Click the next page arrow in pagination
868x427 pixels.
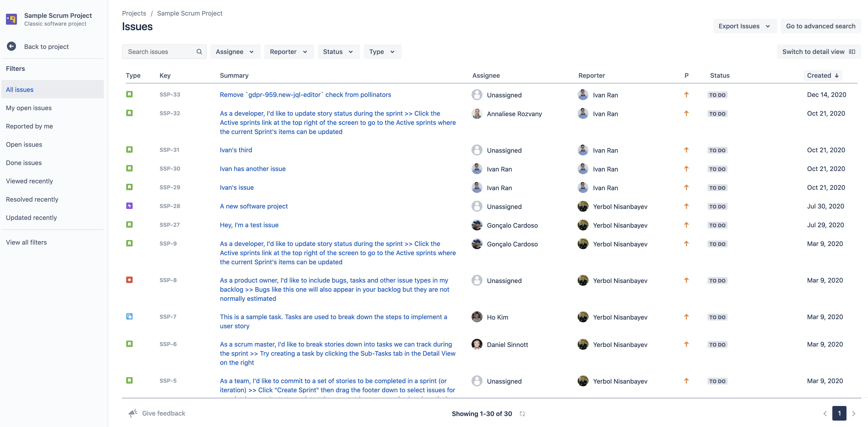(854, 414)
